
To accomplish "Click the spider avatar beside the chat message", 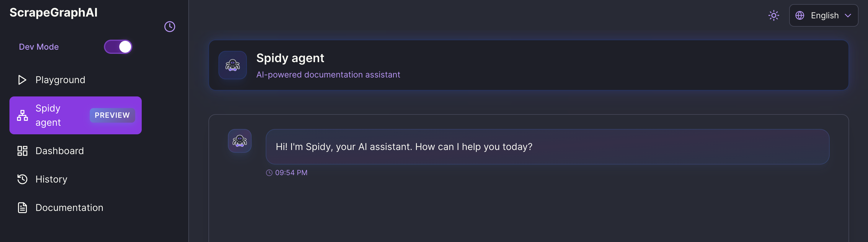I will (239, 141).
